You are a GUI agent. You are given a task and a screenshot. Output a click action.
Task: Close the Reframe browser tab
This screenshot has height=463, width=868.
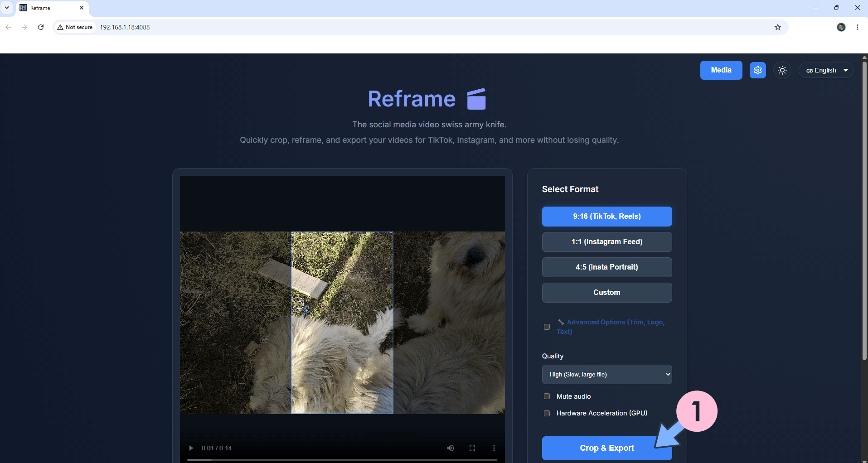point(82,8)
